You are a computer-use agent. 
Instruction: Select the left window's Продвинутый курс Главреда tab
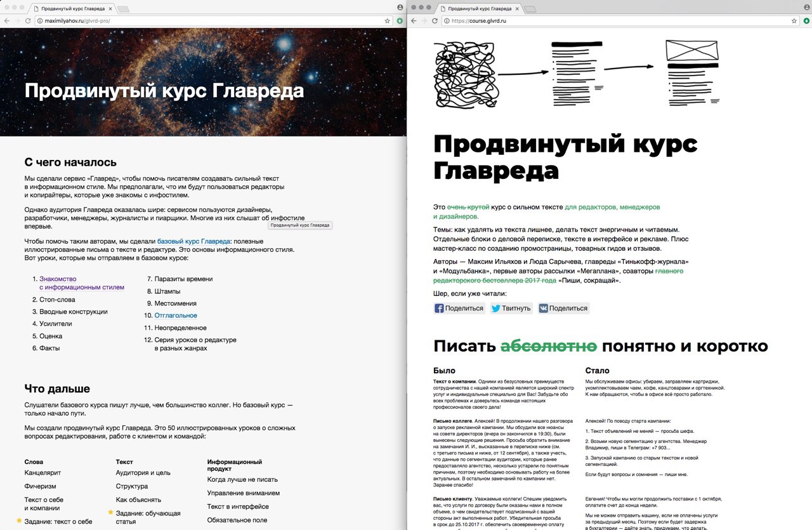pyautogui.click(x=72, y=8)
